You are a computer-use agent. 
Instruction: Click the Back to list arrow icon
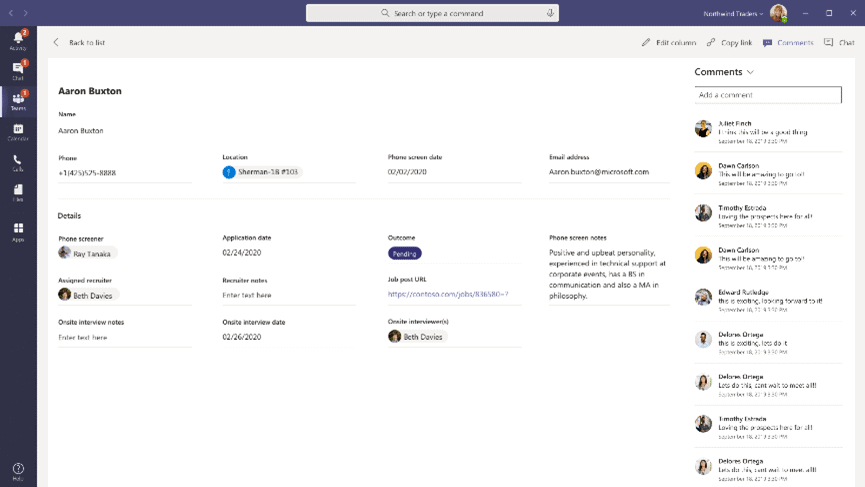pos(56,42)
